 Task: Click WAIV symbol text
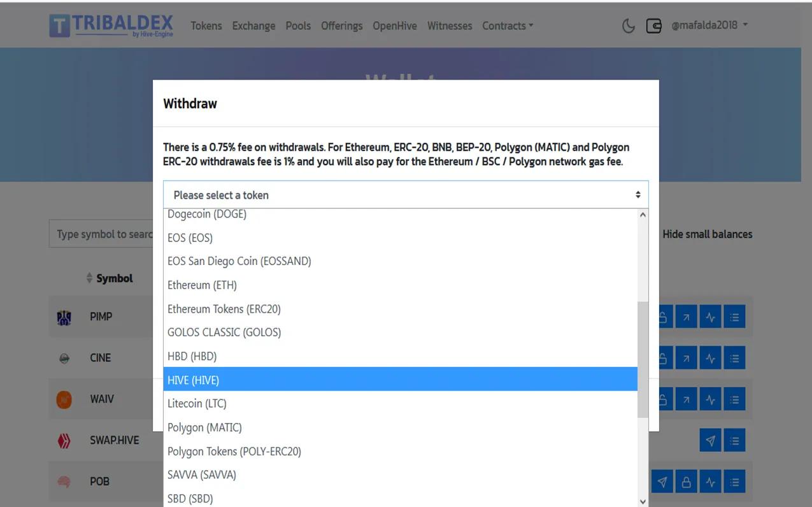click(x=102, y=399)
